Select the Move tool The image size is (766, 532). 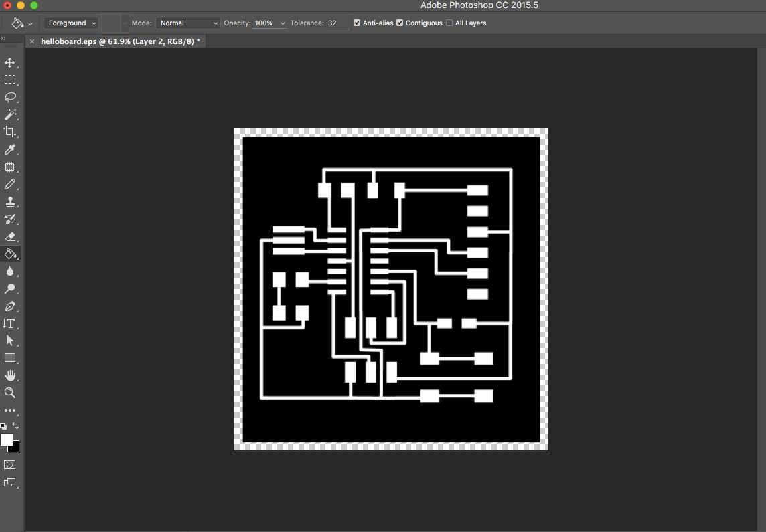[10, 62]
